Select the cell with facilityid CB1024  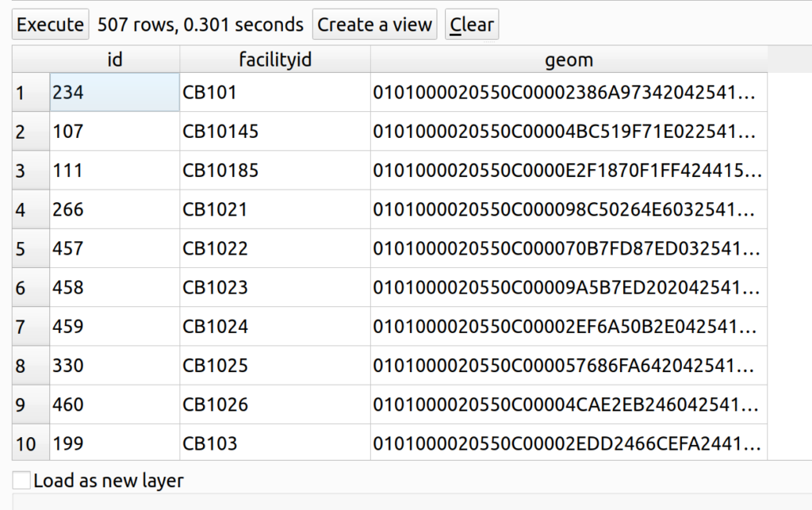pyautogui.click(x=275, y=327)
